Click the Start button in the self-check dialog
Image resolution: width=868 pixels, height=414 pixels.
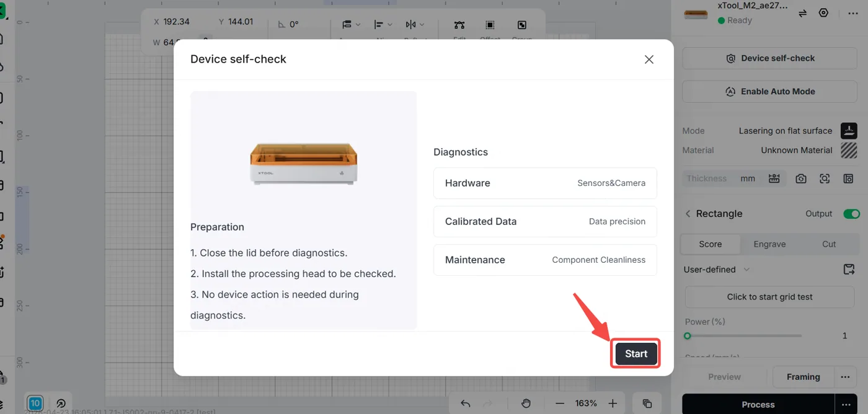636,354
